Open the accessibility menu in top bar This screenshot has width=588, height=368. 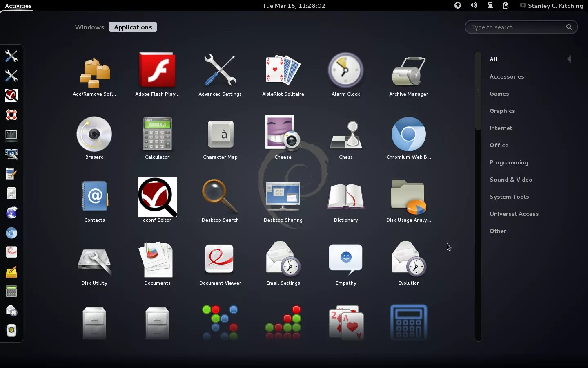point(458,5)
